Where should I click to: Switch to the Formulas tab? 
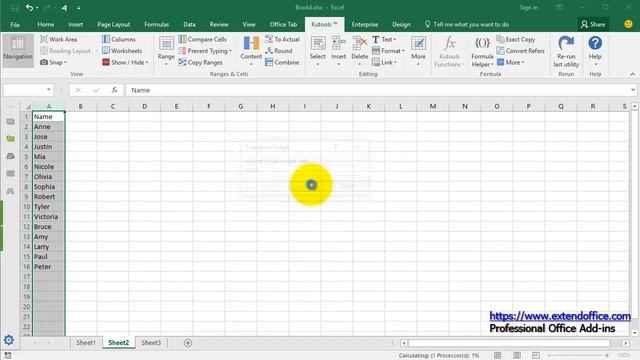(157, 24)
